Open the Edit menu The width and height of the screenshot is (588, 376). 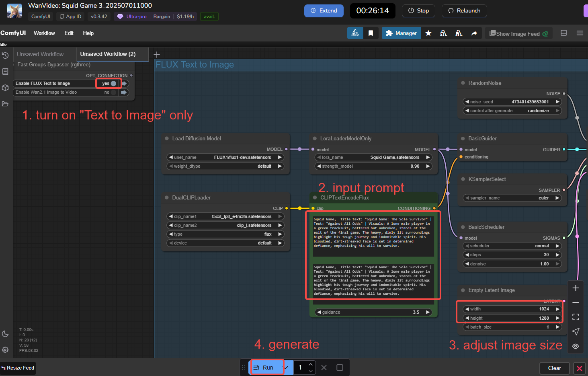[x=69, y=33]
